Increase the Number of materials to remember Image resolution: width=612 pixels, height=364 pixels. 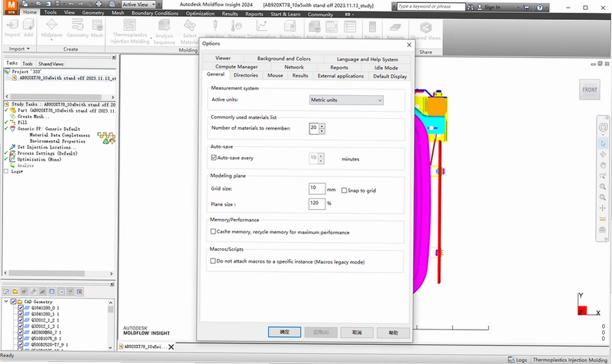tap(322, 125)
